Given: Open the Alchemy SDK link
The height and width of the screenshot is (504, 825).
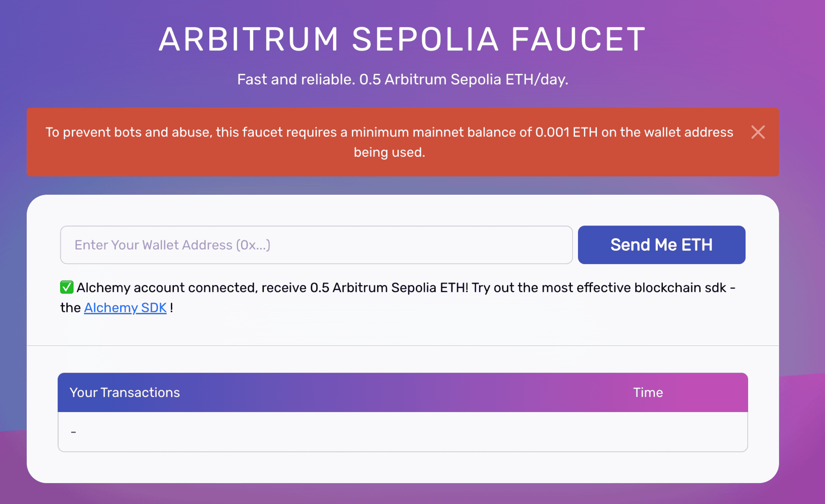Looking at the screenshot, I should [x=125, y=307].
